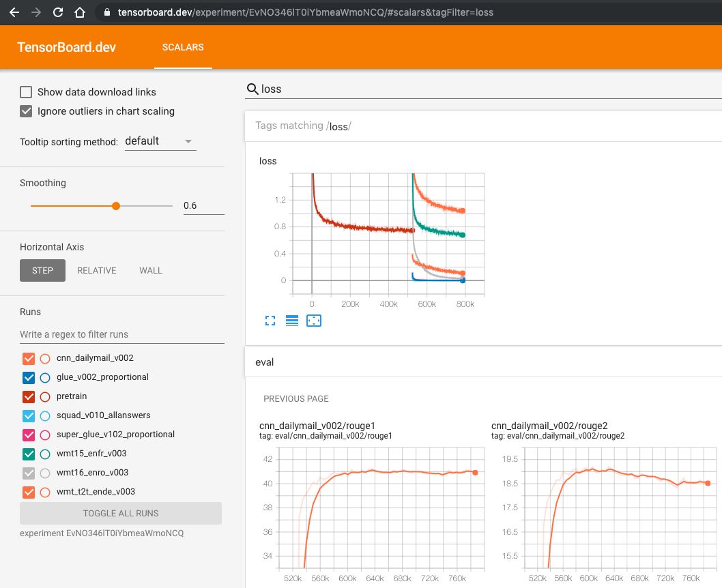The width and height of the screenshot is (722, 588).
Task: Open the SCALARS tab
Action: (x=183, y=48)
